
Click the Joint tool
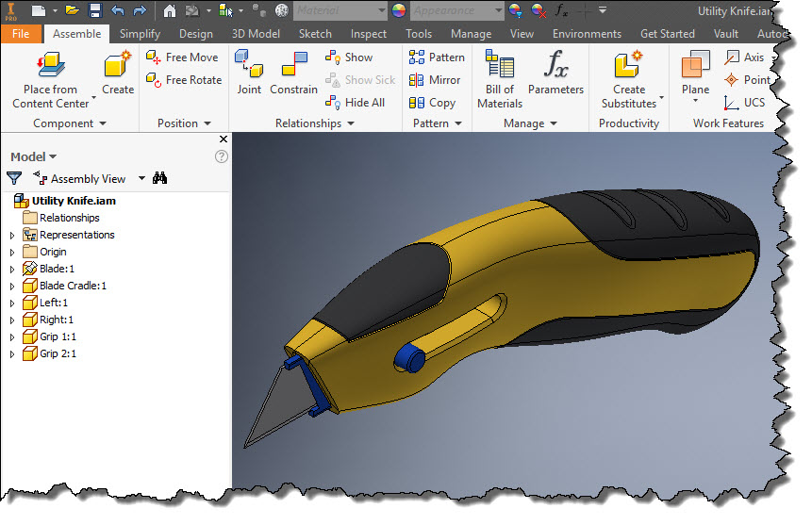249,73
